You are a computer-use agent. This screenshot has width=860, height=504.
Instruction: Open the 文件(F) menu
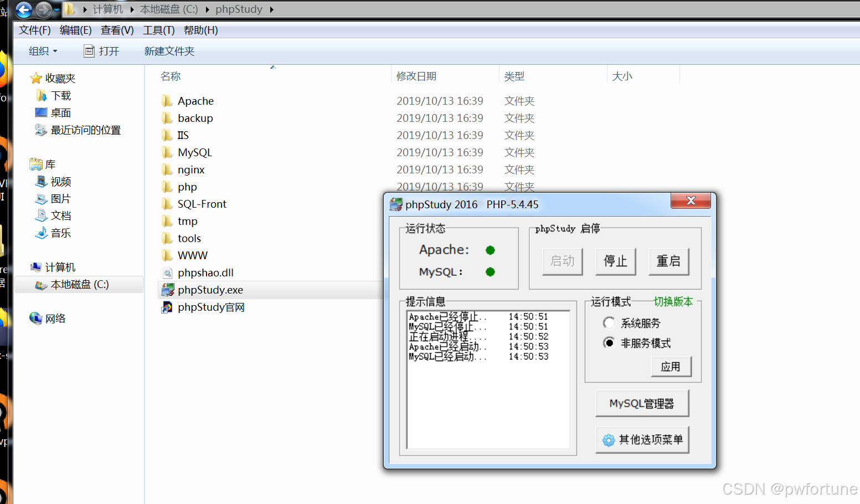pos(34,30)
